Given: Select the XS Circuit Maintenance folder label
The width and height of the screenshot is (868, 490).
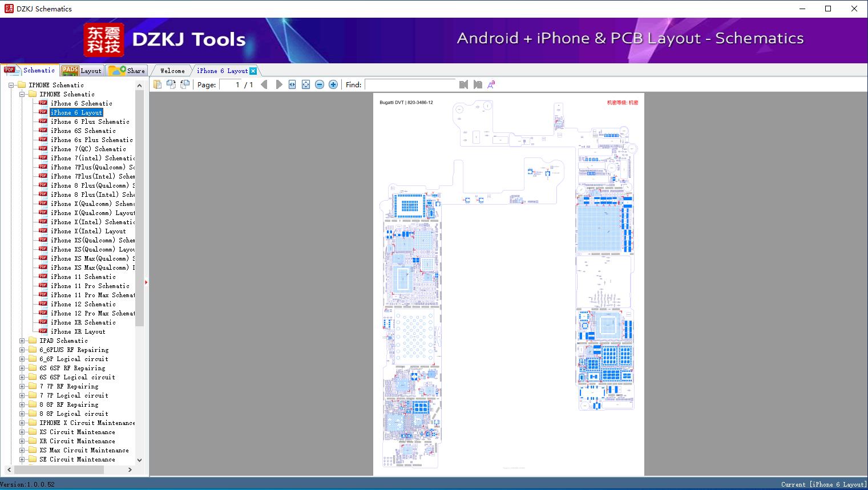Looking at the screenshot, I should pyautogui.click(x=77, y=432).
